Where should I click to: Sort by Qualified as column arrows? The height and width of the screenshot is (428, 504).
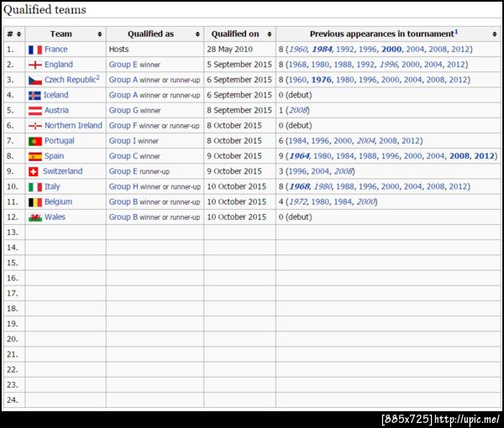pos(197,34)
